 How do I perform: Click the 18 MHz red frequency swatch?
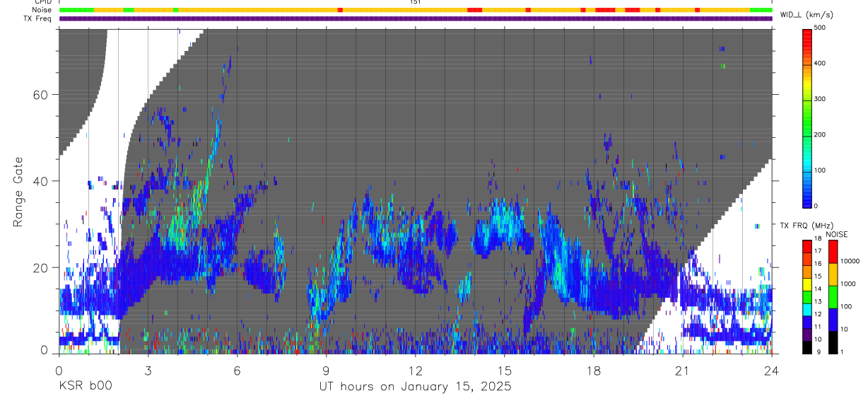(807, 245)
